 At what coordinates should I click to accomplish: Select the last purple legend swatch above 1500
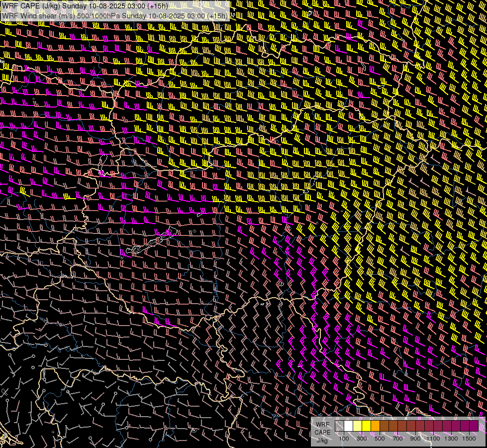(474, 426)
